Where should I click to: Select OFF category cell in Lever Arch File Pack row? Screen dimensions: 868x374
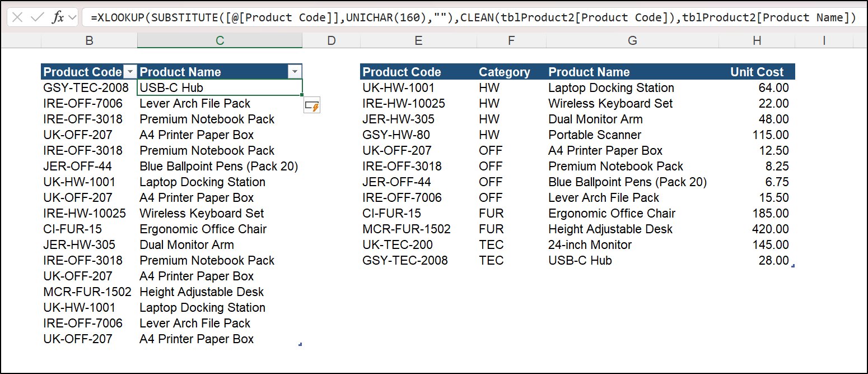(x=511, y=197)
